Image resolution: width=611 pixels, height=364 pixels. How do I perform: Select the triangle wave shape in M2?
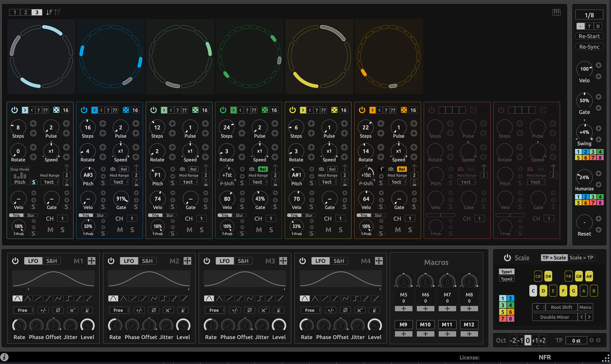(123, 298)
